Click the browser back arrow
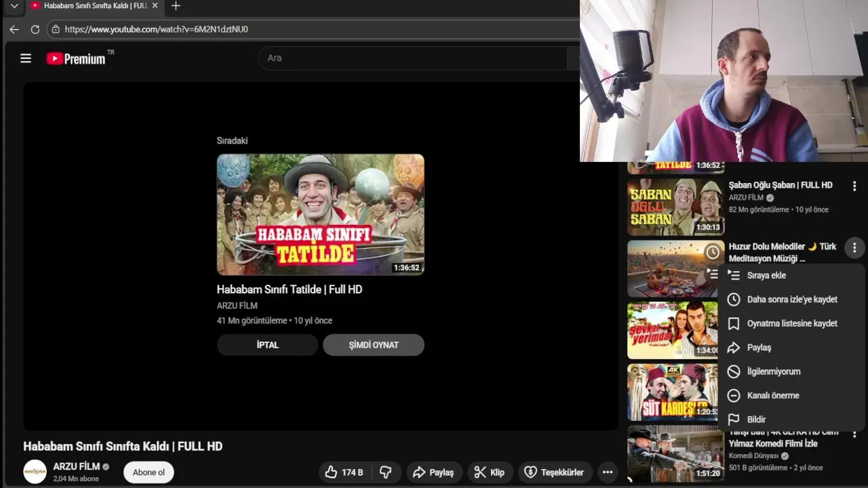The height and width of the screenshot is (488, 868). [x=14, y=29]
